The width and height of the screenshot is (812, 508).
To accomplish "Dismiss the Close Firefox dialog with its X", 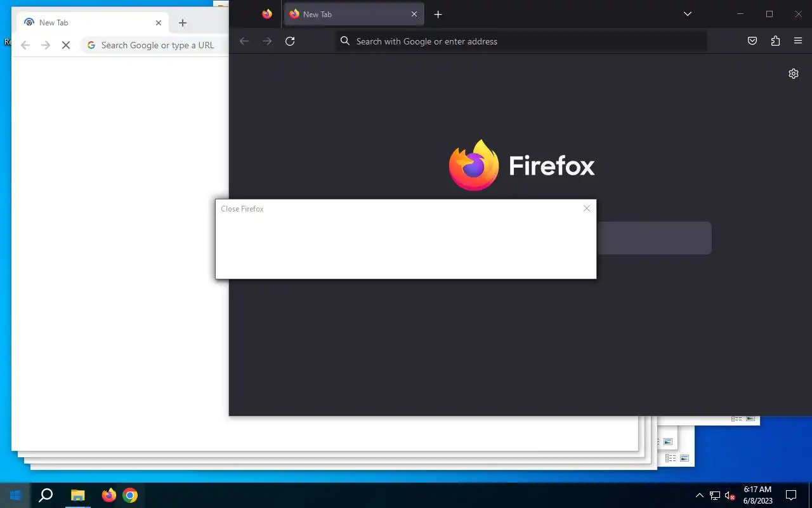I will coord(587,208).
